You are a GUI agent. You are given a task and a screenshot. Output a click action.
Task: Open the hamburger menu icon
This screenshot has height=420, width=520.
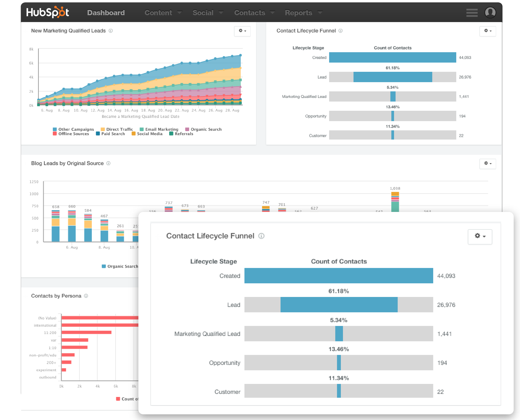coord(472,13)
